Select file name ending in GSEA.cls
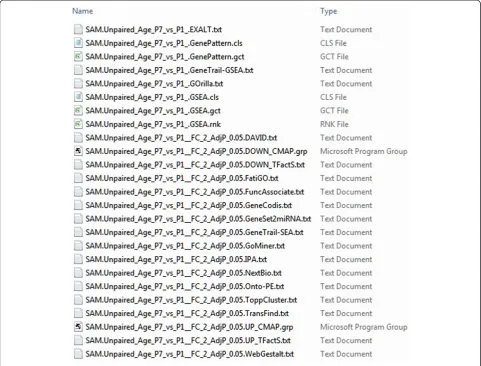The height and width of the screenshot is (366, 481). click(x=152, y=97)
